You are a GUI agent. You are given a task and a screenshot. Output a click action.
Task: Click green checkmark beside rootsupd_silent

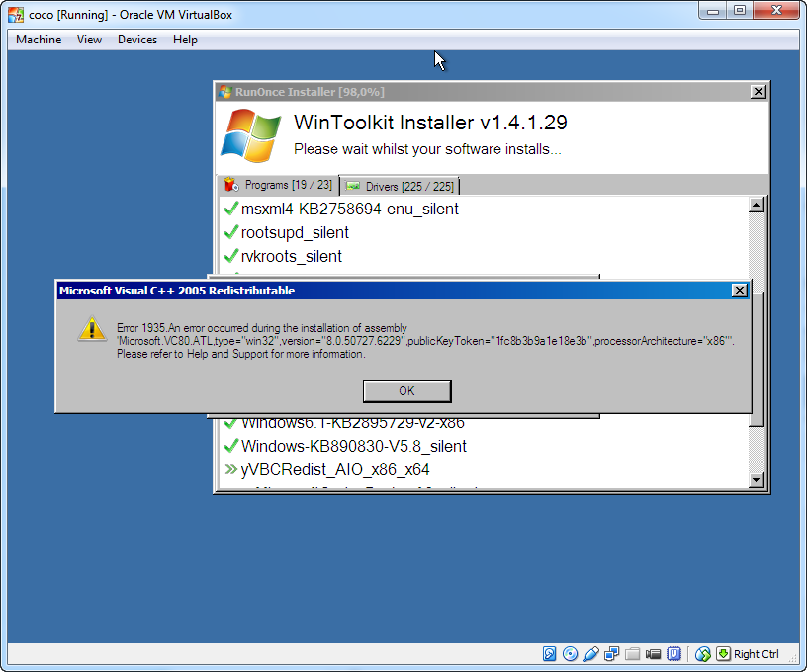[x=231, y=232]
